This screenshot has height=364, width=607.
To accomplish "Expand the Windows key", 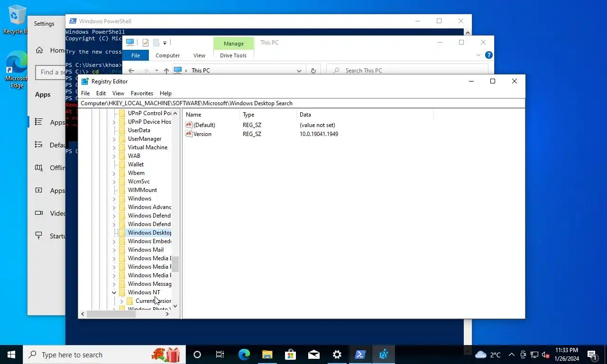I will pyautogui.click(x=114, y=199).
